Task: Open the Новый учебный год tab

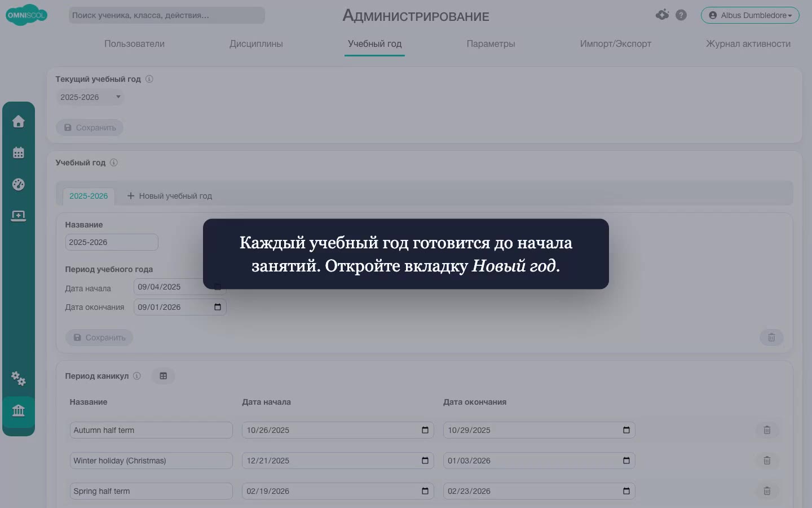Action: [170, 196]
